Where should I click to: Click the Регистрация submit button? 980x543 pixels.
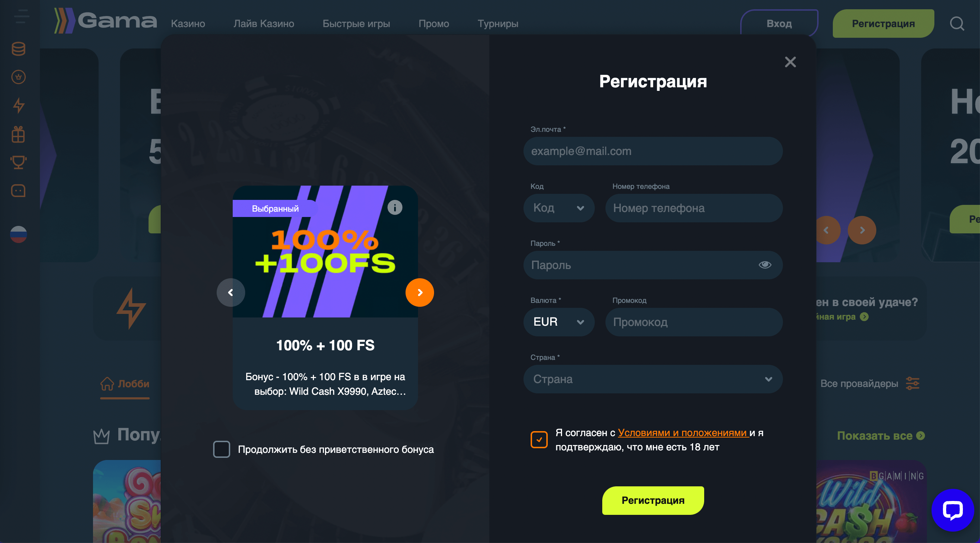tap(653, 500)
